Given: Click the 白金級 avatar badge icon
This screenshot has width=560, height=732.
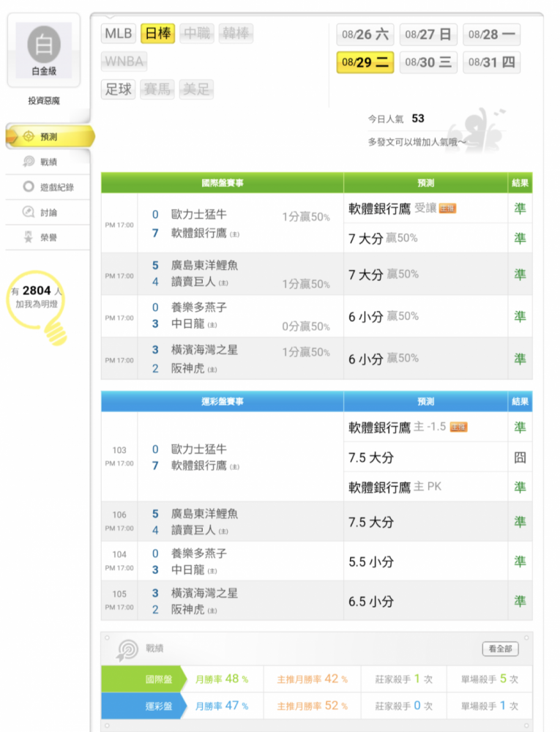Looking at the screenshot, I should point(44,45).
